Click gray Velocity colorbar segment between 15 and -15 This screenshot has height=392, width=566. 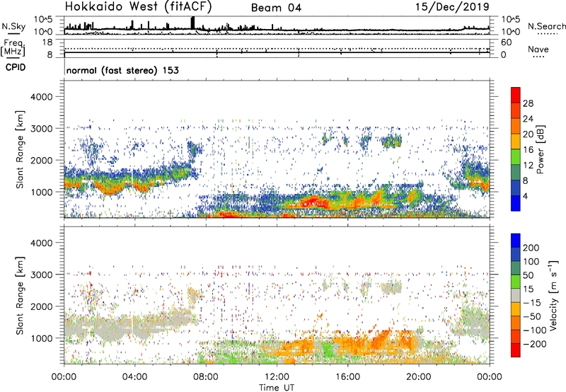coord(516,295)
